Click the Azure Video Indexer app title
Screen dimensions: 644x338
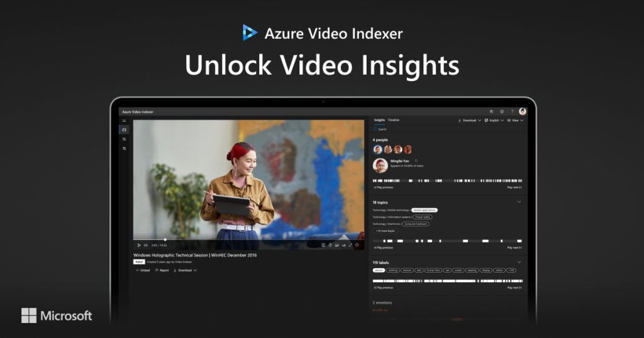[138, 112]
